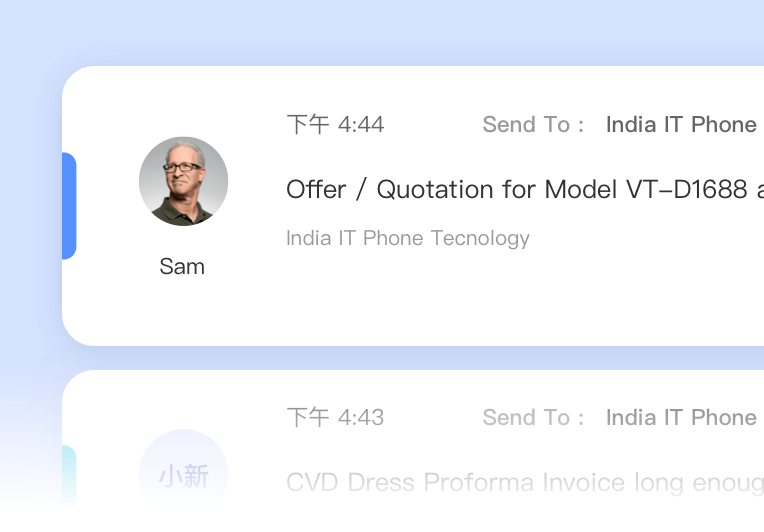Open recipient India IT Phone in Sam's message
Viewport: 764px width, 532px height.
click(x=681, y=124)
